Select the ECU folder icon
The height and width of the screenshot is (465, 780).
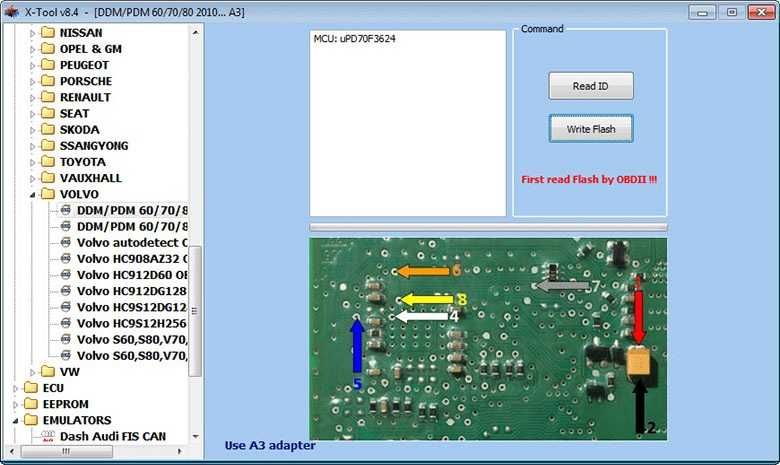[31, 387]
